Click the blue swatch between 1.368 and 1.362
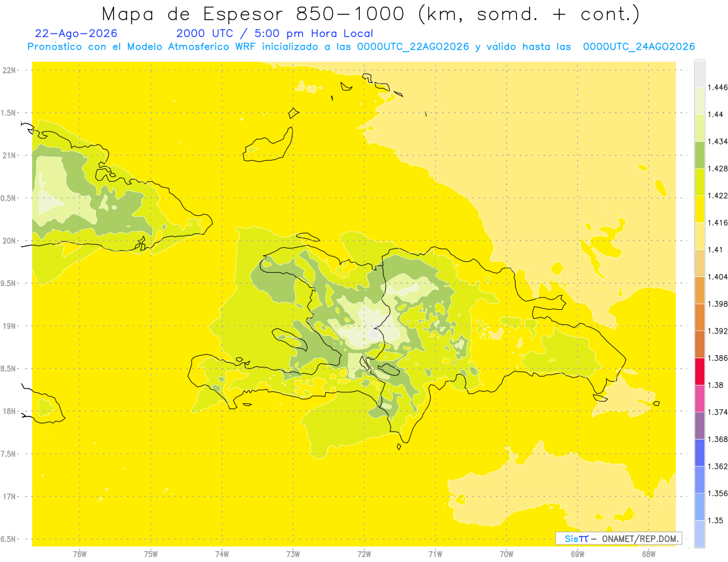This screenshot has height=562, width=728. 699,452
